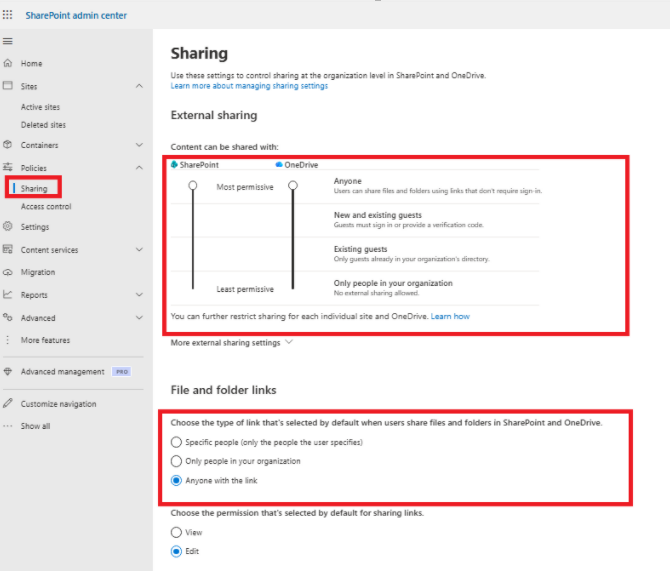Image resolution: width=670 pixels, height=571 pixels.
Task: Click the Anyone sharing level label
Action: click(x=347, y=181)
